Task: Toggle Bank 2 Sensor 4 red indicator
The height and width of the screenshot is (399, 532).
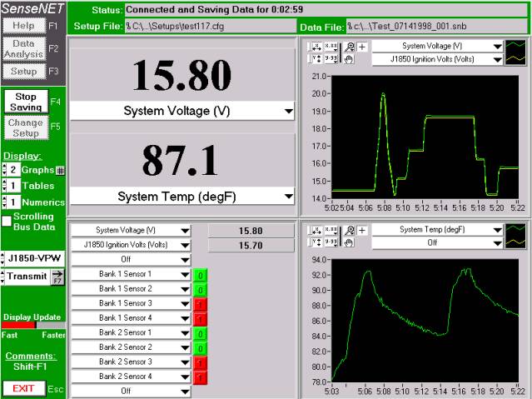Action: (x=200, y=377)
